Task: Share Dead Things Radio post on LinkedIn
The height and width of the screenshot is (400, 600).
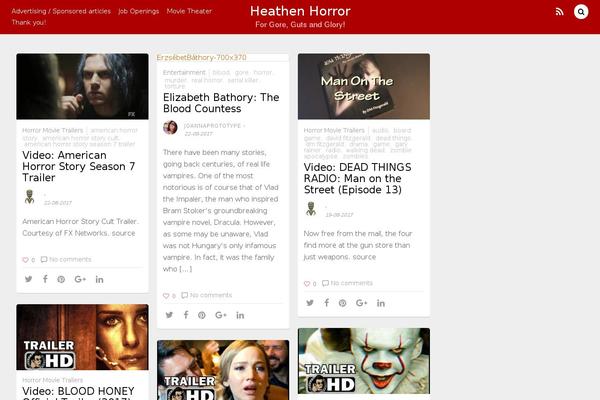Action: (x=381, y=303)
